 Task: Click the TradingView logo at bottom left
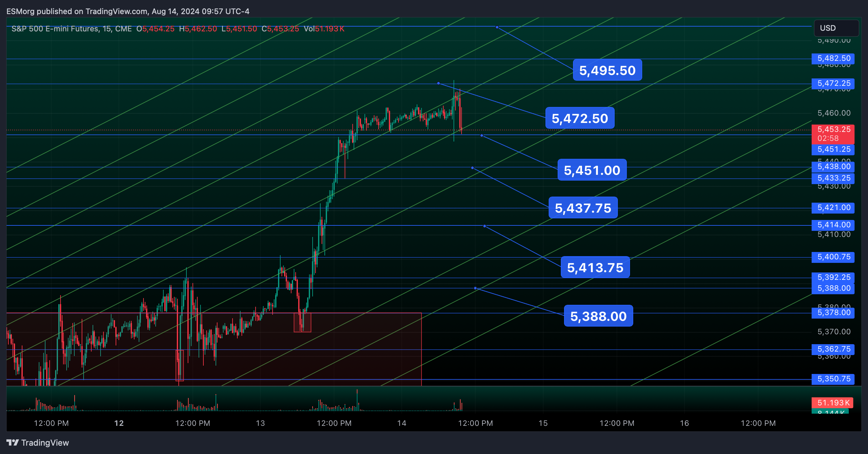coord(37,442)
